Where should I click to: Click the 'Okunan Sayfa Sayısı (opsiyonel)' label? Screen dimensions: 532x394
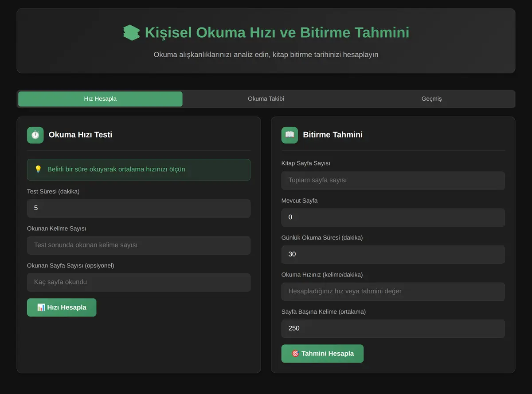click(x=70, y=266)
